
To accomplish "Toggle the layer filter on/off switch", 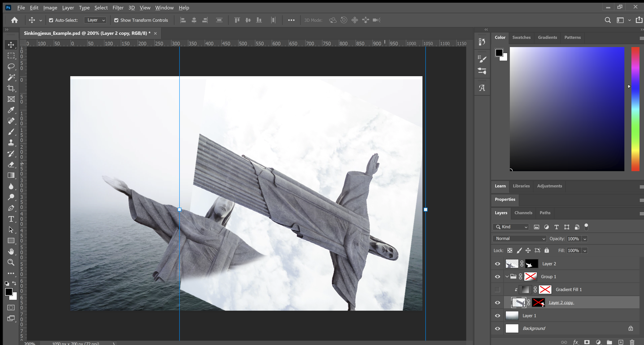I will click(586, 227).
